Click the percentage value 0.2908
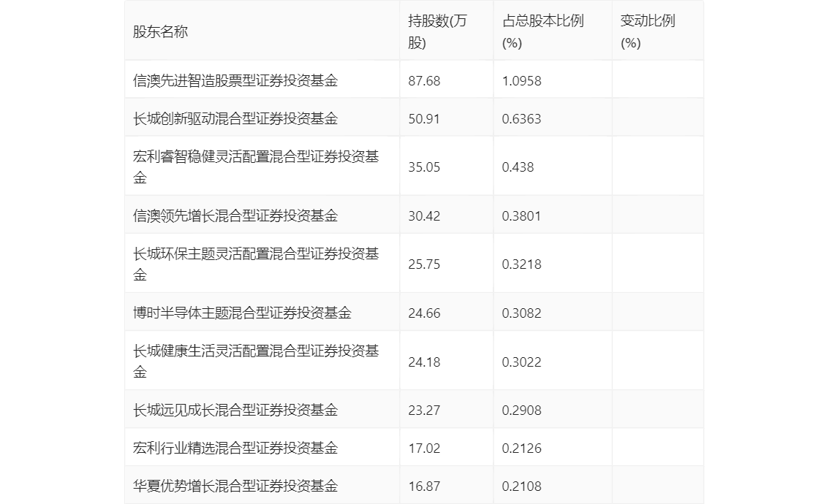The height and width of the screenshot is (504, 829). pyautogui.click(x=521, y=411)
